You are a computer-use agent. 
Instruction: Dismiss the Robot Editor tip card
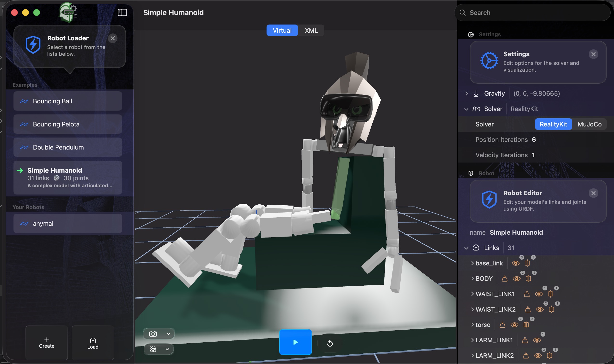[593, 193]
